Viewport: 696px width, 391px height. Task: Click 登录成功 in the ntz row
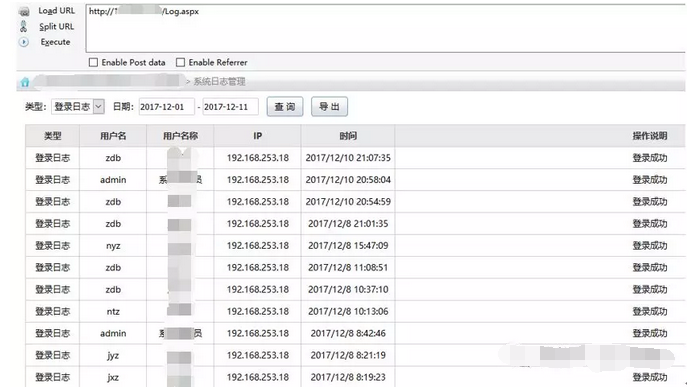click(x=650, y=312)
